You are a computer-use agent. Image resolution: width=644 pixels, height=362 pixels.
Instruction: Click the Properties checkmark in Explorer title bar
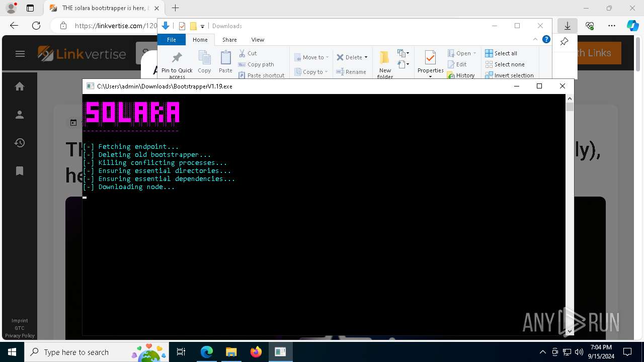182,26
